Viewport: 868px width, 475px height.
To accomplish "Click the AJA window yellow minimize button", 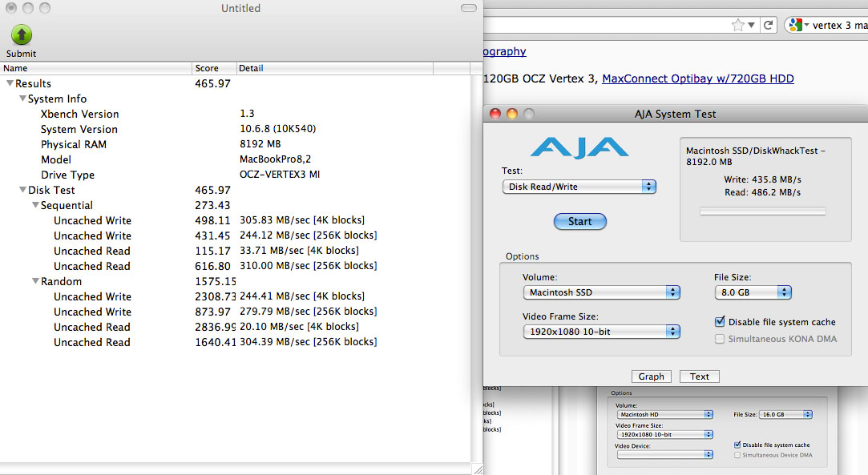I will (x=512, y=114).
